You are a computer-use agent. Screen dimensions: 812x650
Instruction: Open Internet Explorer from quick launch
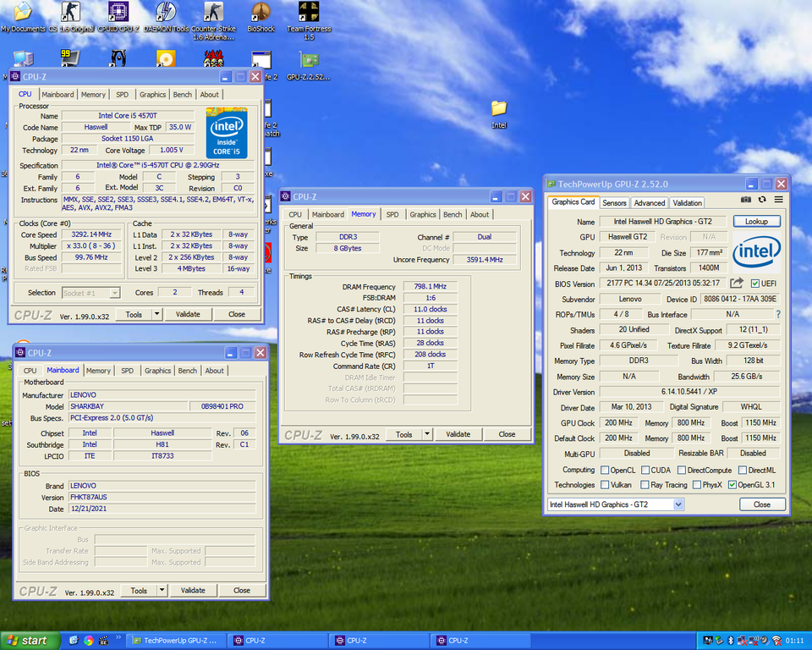coord(74,641)
